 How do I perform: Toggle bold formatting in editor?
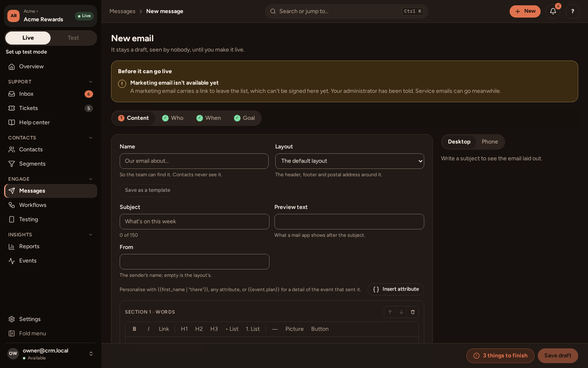pos(134,329)
